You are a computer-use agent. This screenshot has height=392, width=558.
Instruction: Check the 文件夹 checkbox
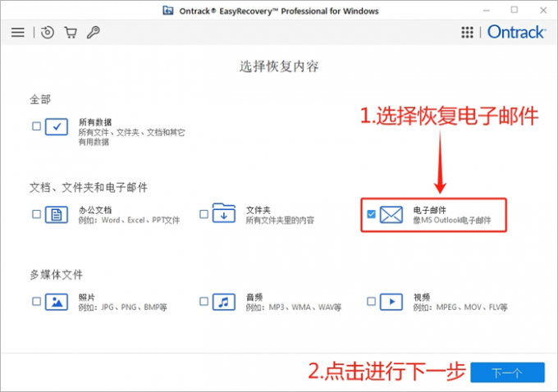[204, 214]
